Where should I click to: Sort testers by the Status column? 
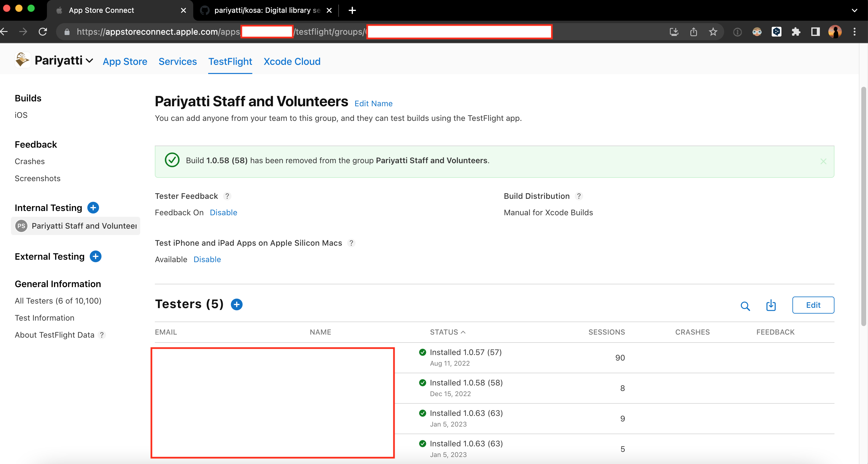click(447, 332)
